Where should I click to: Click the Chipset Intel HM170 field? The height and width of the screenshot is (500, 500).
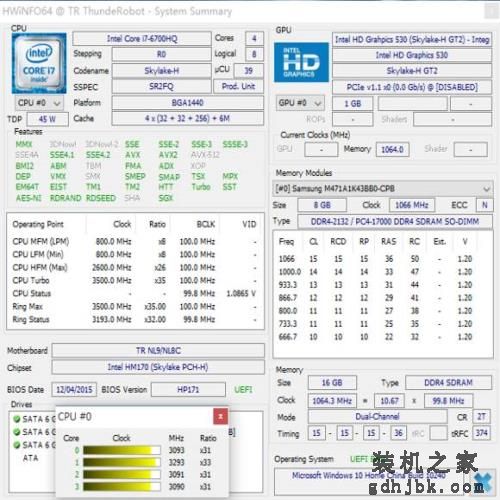[158, 367]
